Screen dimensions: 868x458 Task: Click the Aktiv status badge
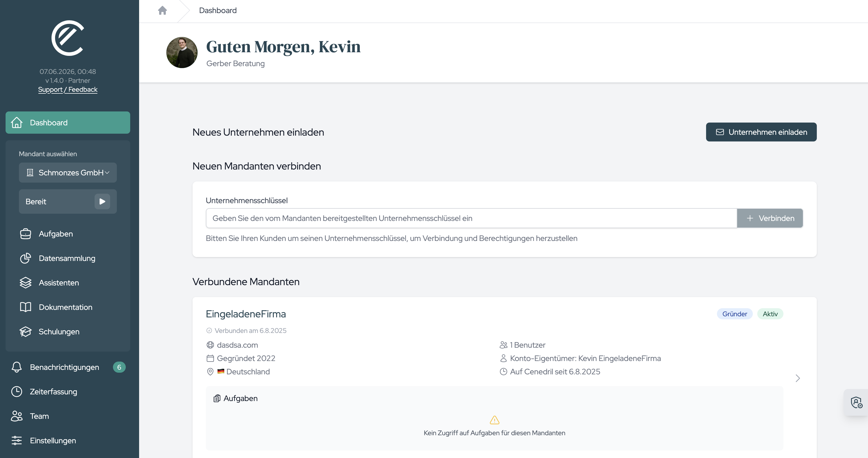click(770, 314)
